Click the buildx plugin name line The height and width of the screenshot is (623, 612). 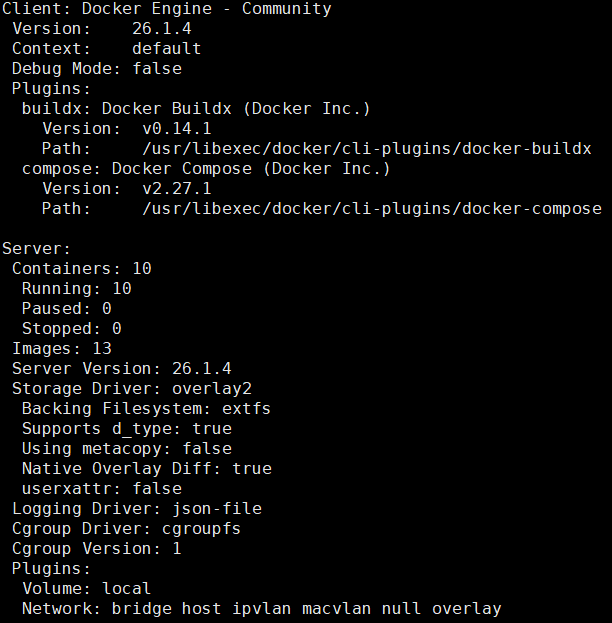point(196,109)
